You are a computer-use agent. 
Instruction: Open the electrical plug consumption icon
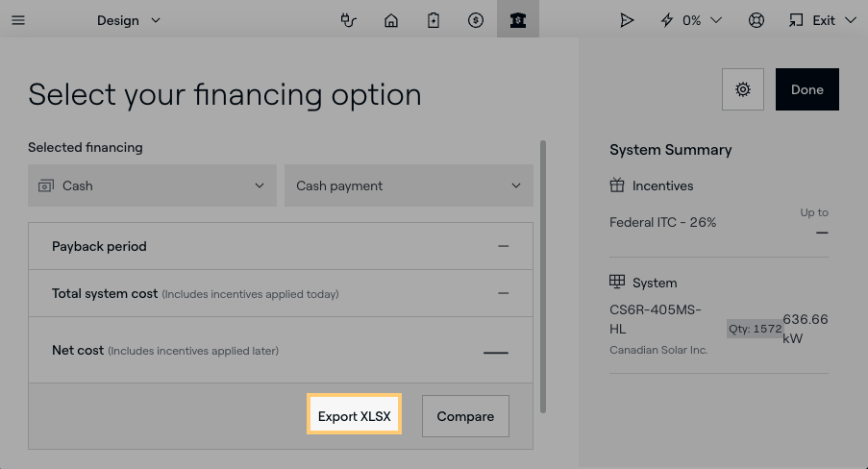349,20
